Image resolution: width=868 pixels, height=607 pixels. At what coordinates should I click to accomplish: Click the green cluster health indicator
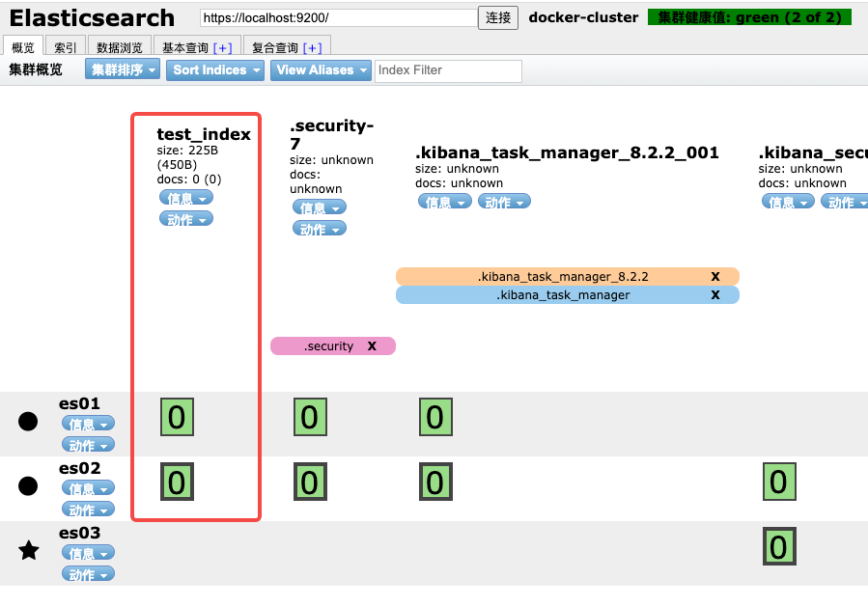point(749,16)
